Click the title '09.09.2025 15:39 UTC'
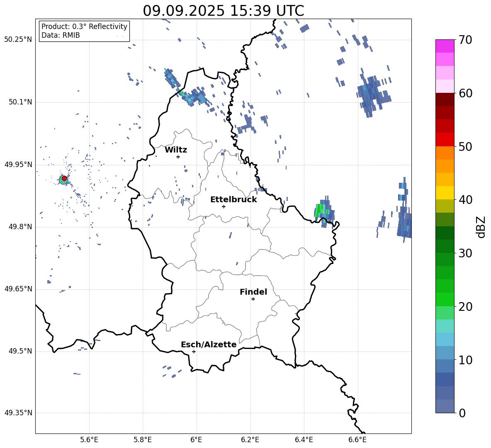The image size is (491, 448). pos(223,11)
